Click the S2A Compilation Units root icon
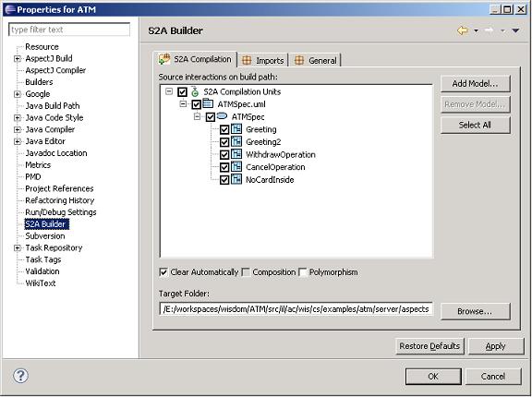Image resolution: width=532 pixels, height=397 pixels. [195, 91]
